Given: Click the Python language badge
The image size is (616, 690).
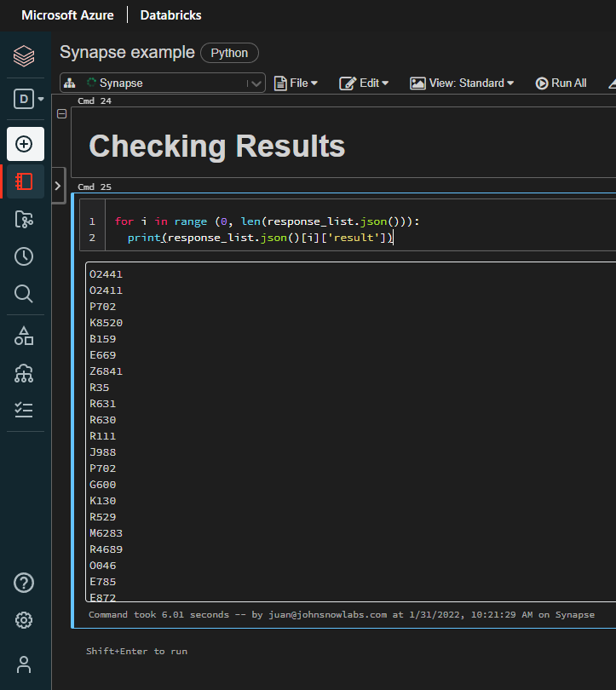Looking at the screenshot, I should point(229,53).
